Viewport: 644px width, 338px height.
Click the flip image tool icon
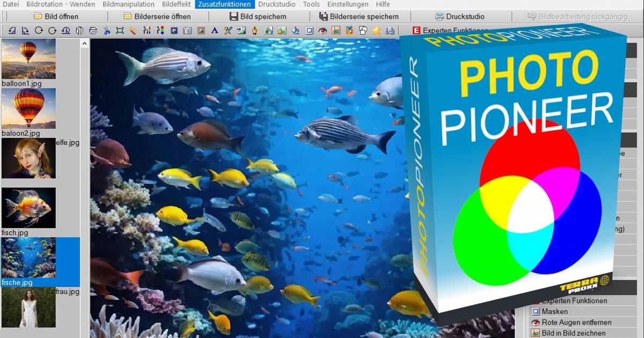click(79, 31)
